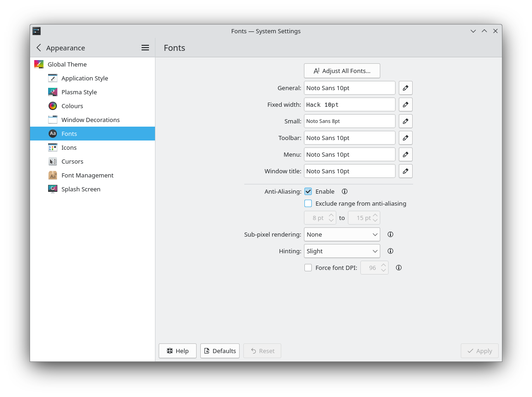Click the pencil icon beside Fixed width font
This screenshot has width=532, height=397.
405,104
